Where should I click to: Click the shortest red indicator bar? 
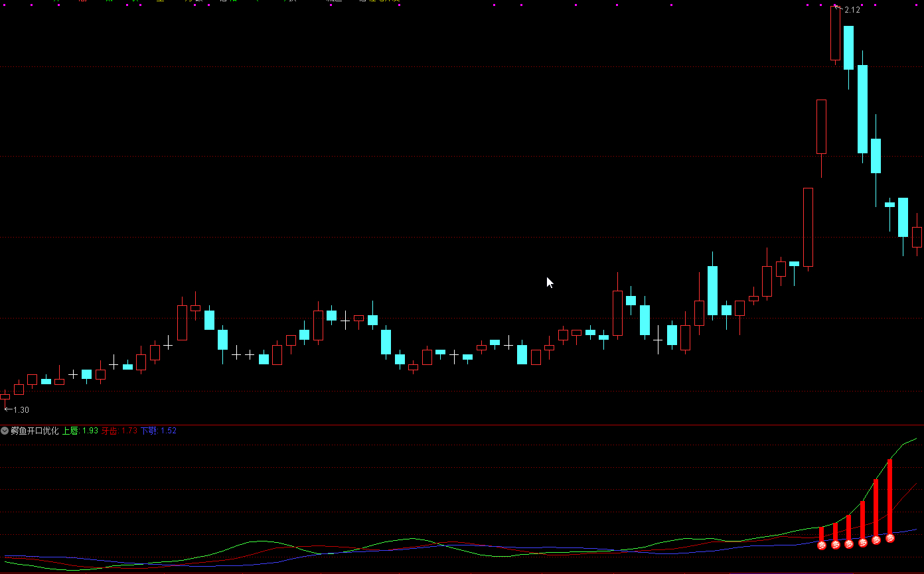point(822,534)
